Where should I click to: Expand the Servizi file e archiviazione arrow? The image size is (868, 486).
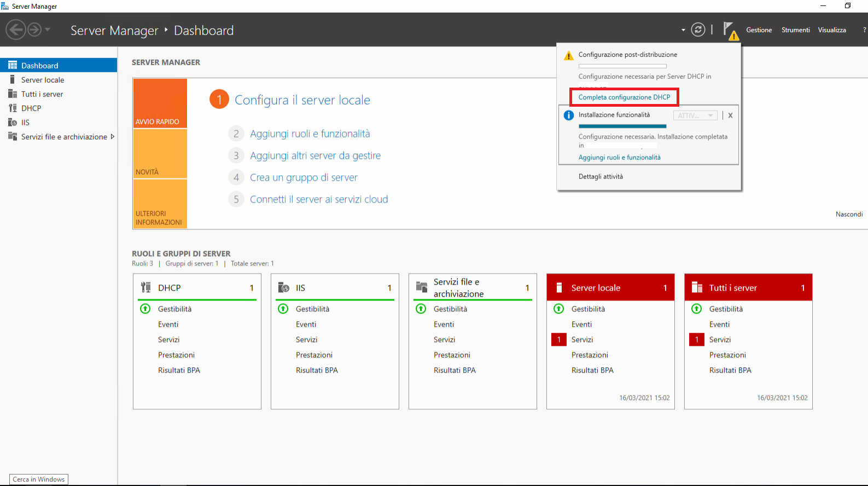point(113,137)
